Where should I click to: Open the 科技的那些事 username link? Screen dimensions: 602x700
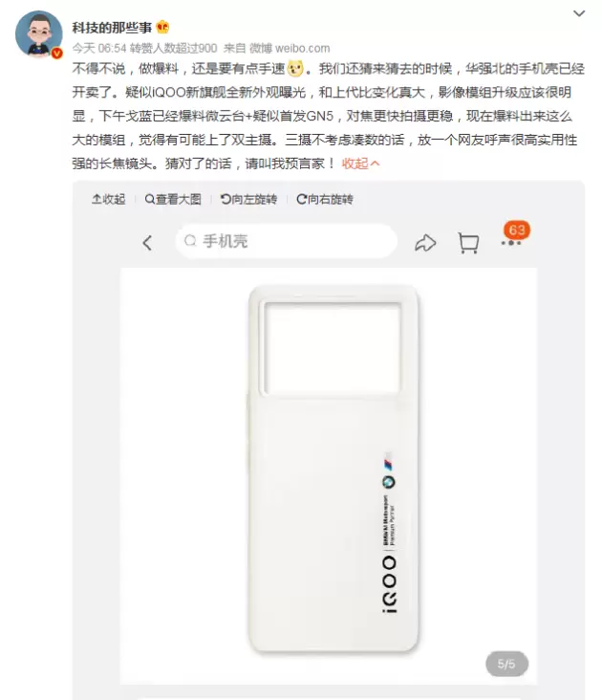[x=112, y=28]
